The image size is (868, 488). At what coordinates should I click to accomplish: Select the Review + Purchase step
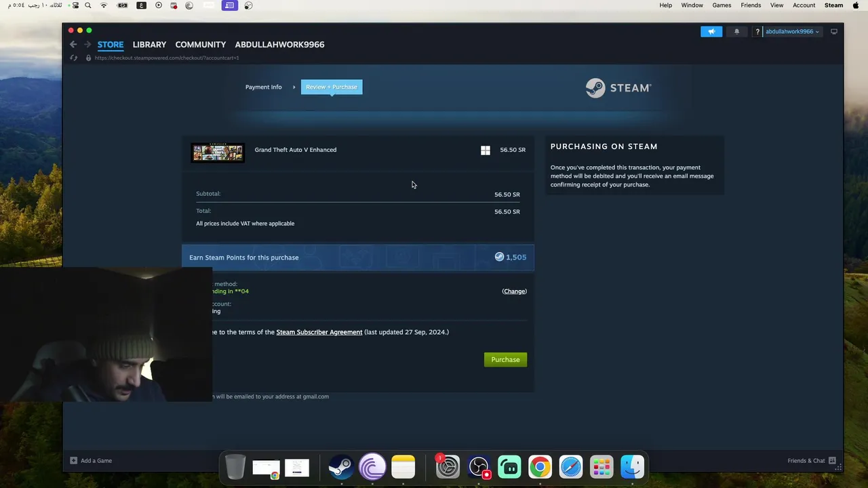332,87
